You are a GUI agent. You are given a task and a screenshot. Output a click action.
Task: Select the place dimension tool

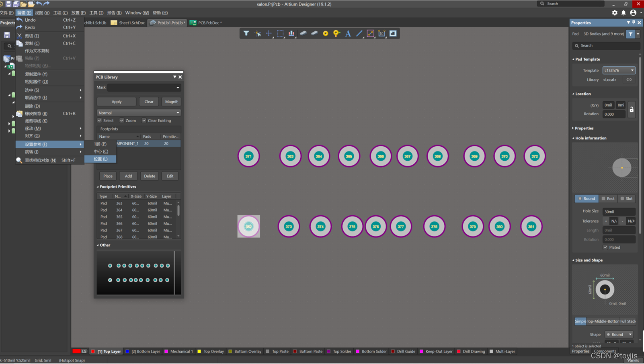[x=381, y=33]
